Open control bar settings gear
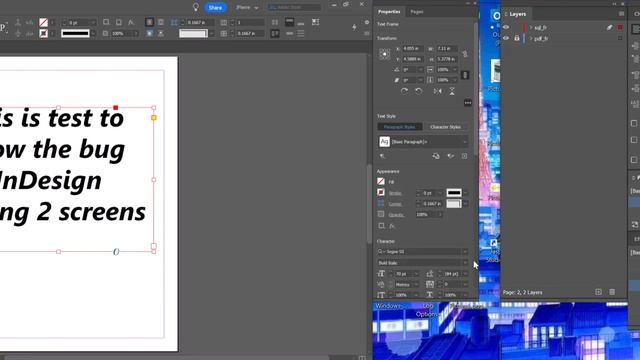The image size is (640, 360). point(367,22)
